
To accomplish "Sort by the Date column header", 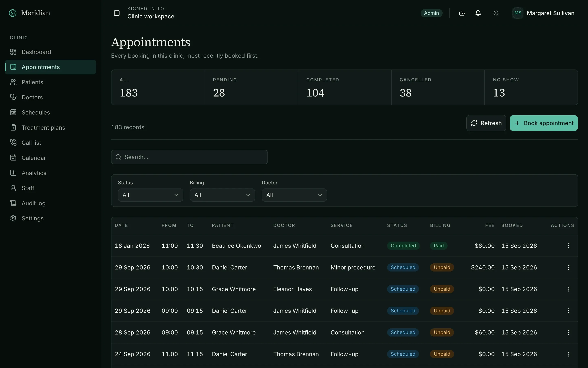I will (121, 225).
